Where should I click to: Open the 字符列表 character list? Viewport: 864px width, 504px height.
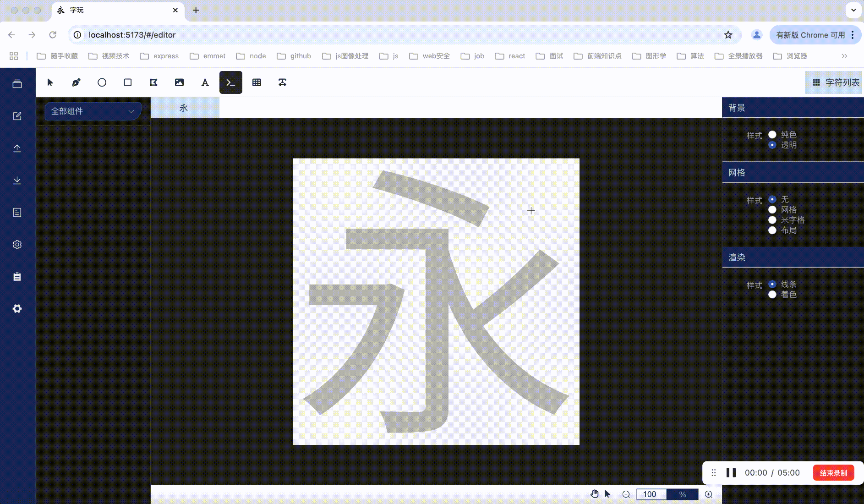pos(834,82)
